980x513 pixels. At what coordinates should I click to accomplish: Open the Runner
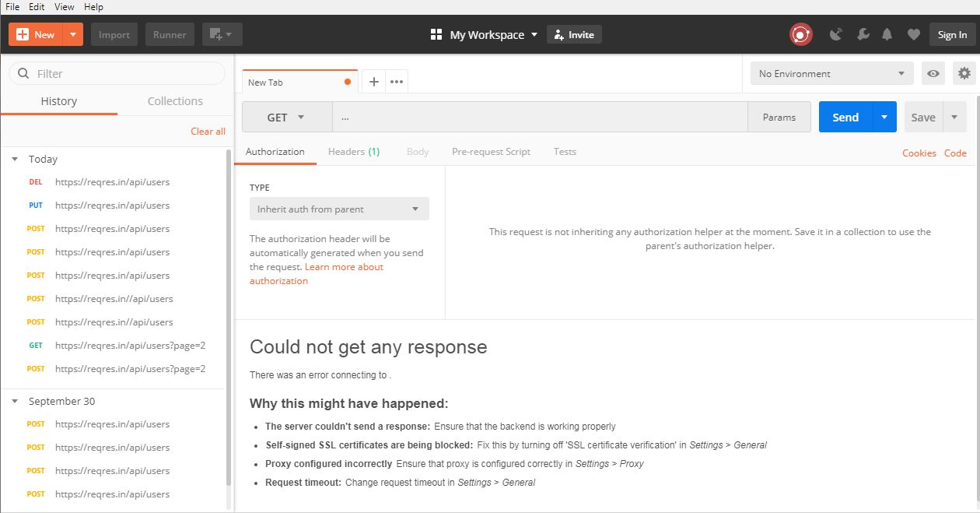tap(170, 34)
